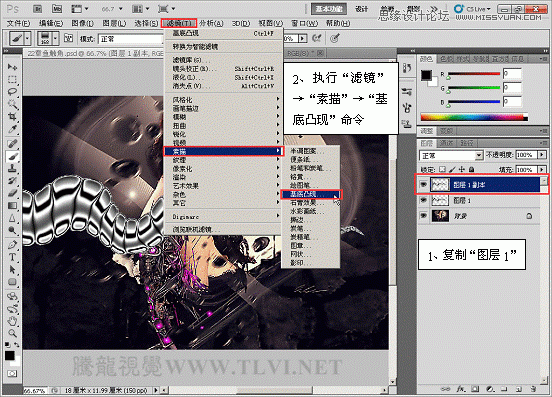552x397 pixels.
Task: Add a layer style via the fx icon
Action: tap(461, 389)
